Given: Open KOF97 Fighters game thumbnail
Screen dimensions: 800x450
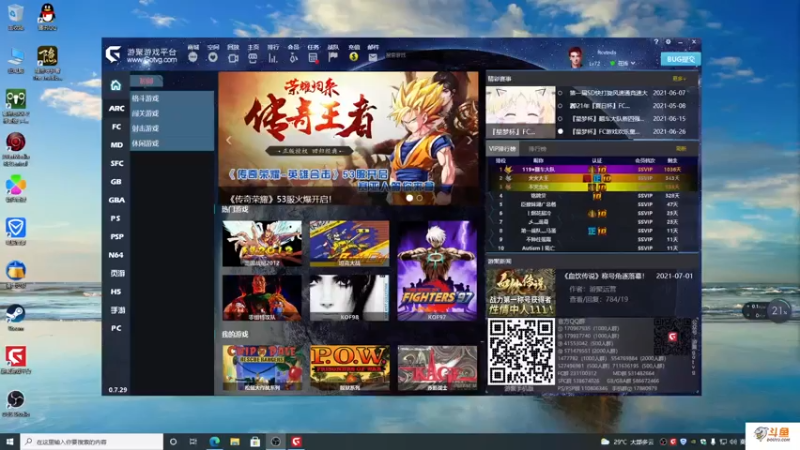Looking at the screenshot, I should pyautogui.click(x=437, y=270).
